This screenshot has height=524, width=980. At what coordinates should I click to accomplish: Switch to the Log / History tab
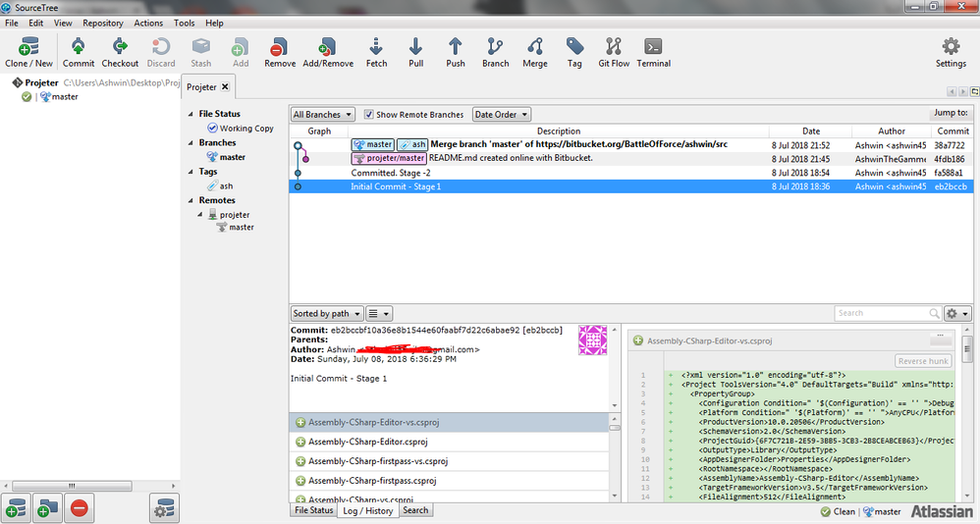click(368, 510)
